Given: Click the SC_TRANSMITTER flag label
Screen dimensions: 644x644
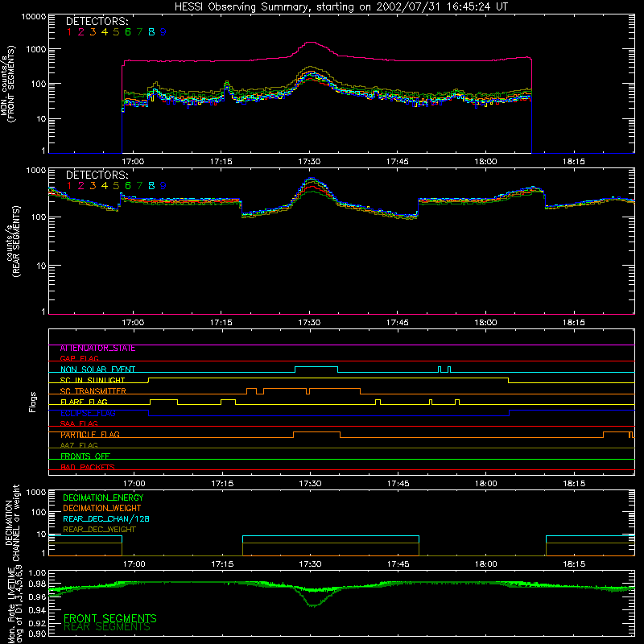Looking at the screenshot, I should tap(93, 391).
